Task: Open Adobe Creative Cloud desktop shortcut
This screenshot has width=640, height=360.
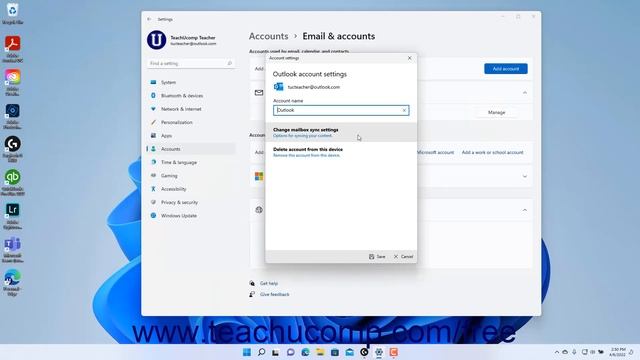Action: tap(12, 77)
